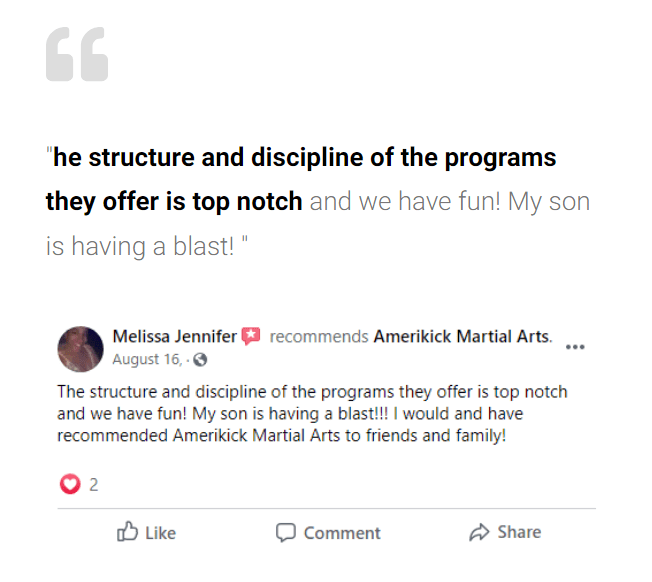
Task: Click the large gray quotation mark icon
Action: tap(77, 54)
